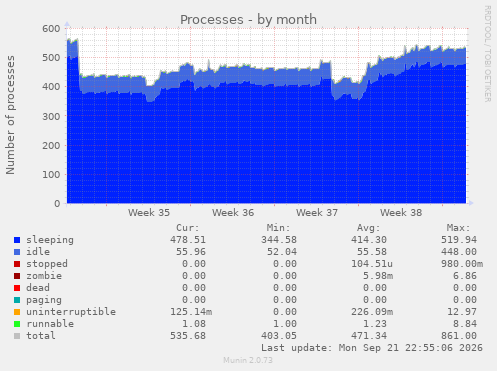Click the 'Week 37' axis label

coord(317,213)
